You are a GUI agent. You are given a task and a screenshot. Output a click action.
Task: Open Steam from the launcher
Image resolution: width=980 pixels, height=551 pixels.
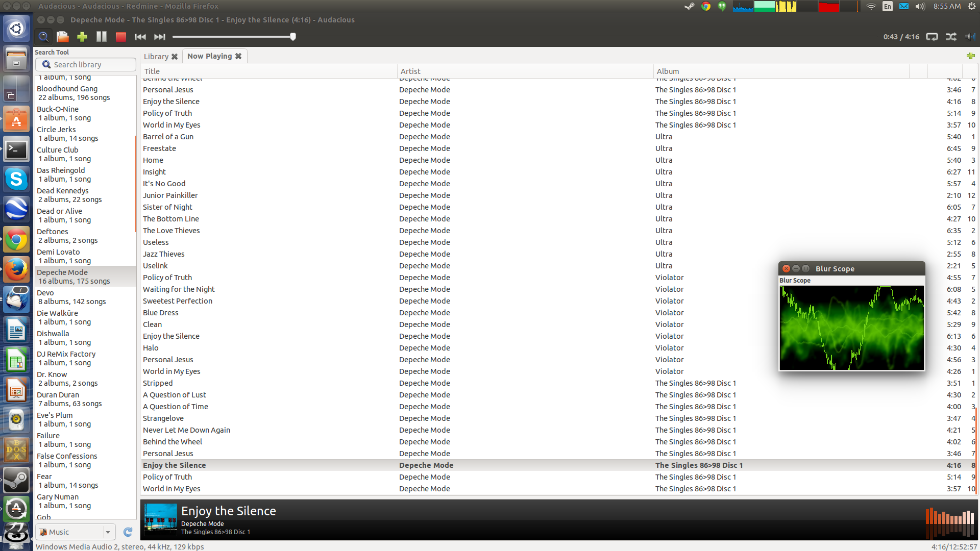[x=16, y=480]
